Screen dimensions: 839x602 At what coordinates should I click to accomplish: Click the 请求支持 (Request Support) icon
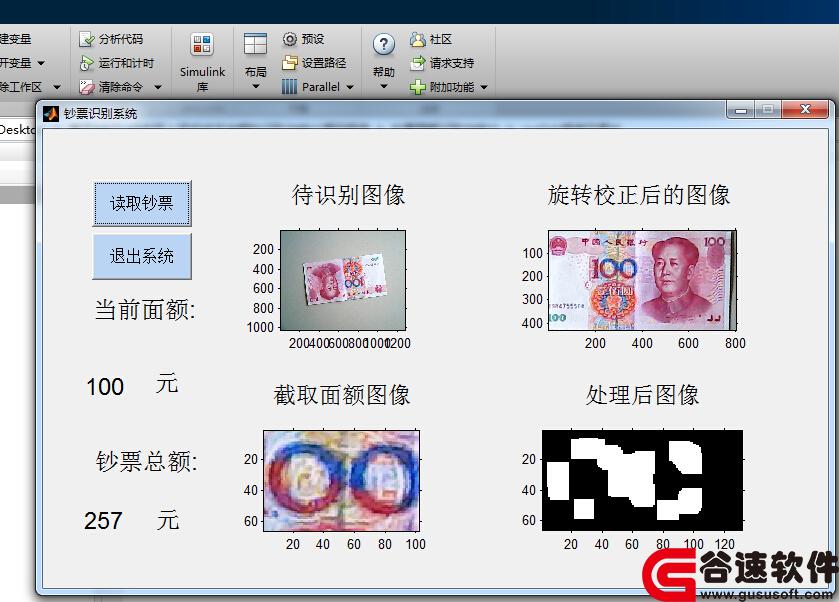[x=417, y=63]
